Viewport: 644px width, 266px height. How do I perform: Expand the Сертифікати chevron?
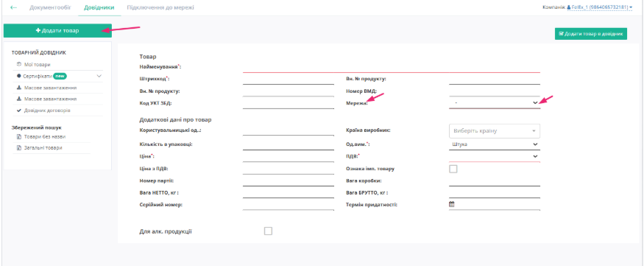tap(99, 76)
